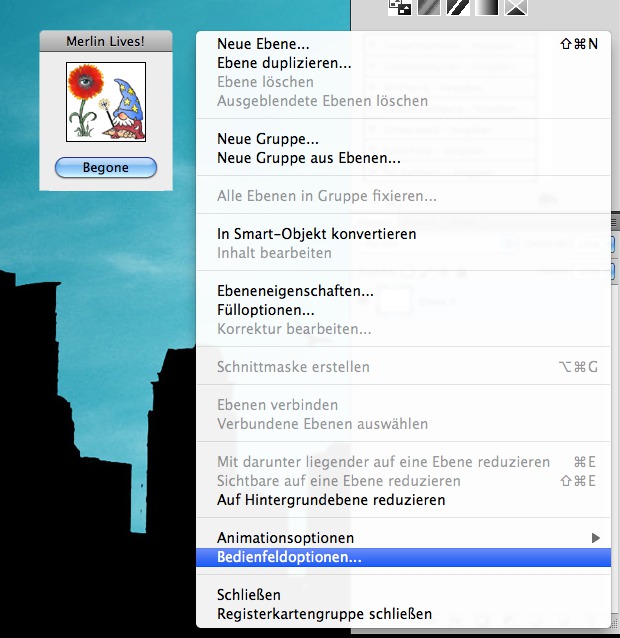Click Sichtbare auf eine Ebene reduzieren

tap(403, 481)
